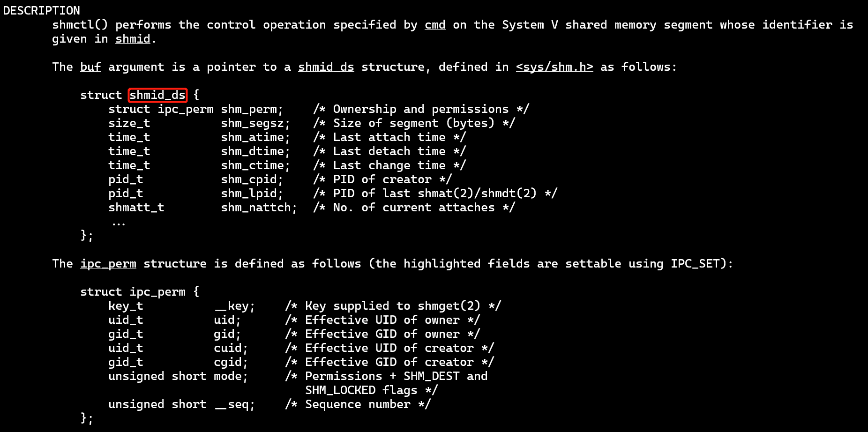Click the shm_lpid field
This screenshot has width=868, height=432.
[x=249, y=194]
